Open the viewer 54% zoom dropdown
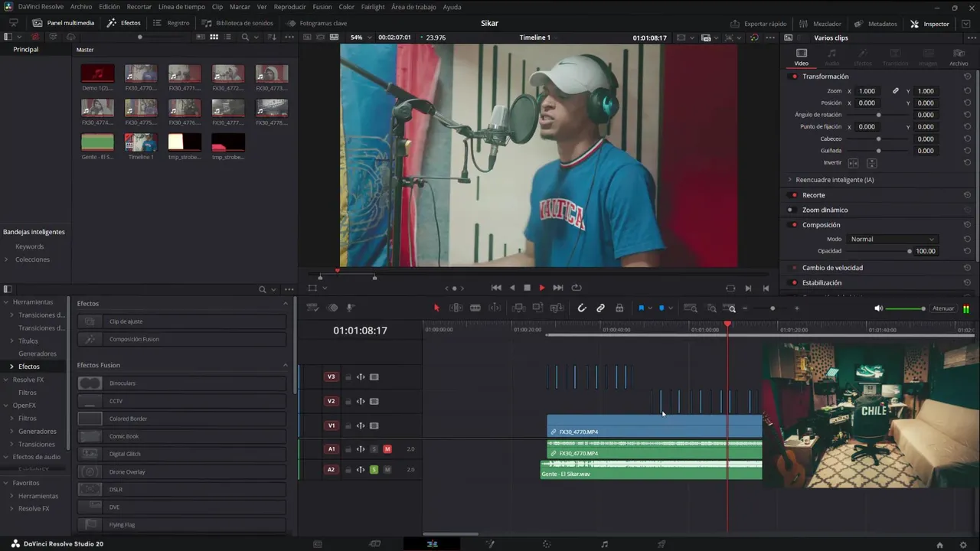980x551 pixels. click(x=361, y=37)
